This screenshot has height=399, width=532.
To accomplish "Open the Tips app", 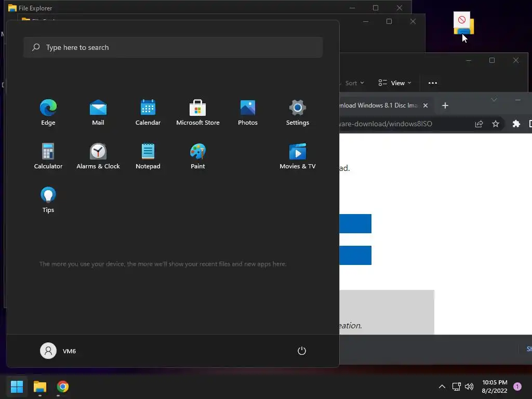I will tap(48, 200).
